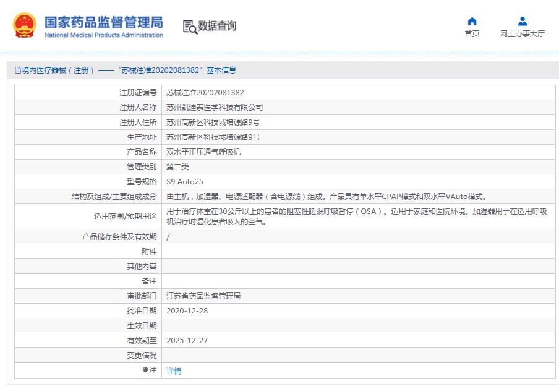
Task: Click the 型号规格 label
Action: (x=142, y=182)
